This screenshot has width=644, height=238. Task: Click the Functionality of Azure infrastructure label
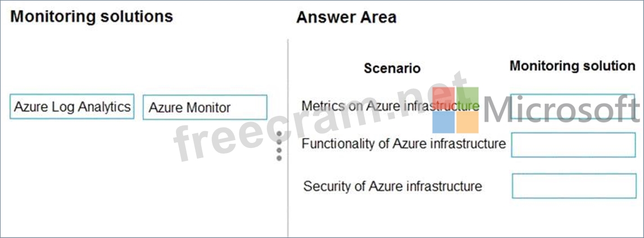[403, 144]
